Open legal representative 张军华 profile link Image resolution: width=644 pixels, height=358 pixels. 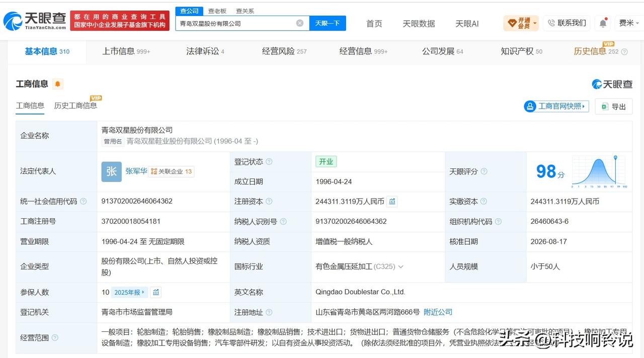pyautogui.click(x=136, y=171)
